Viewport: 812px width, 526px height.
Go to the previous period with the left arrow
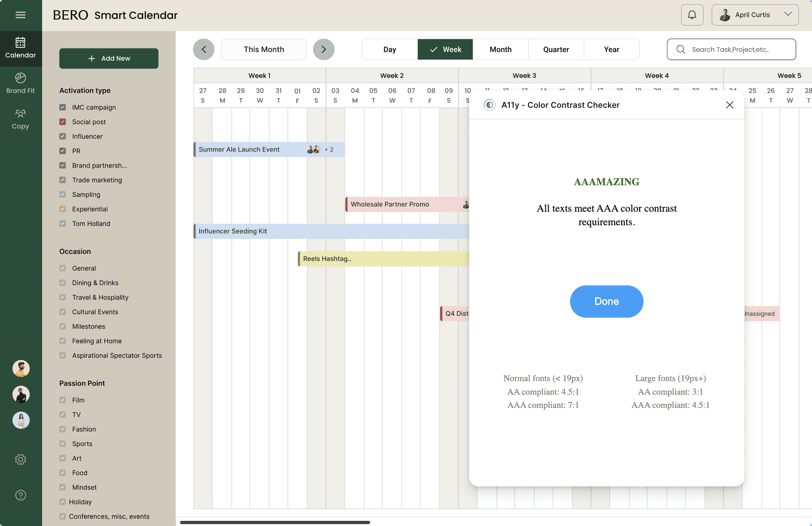pyautogui.click(x=204, y=49)
